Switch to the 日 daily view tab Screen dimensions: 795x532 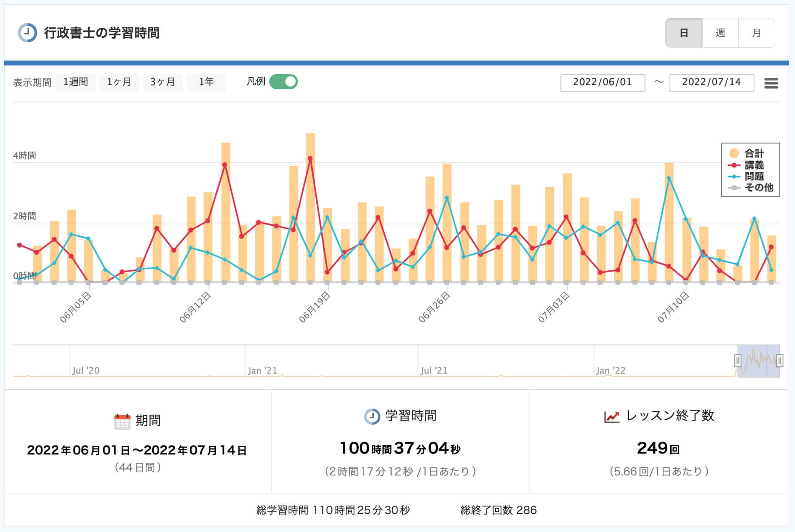(684, 33)
